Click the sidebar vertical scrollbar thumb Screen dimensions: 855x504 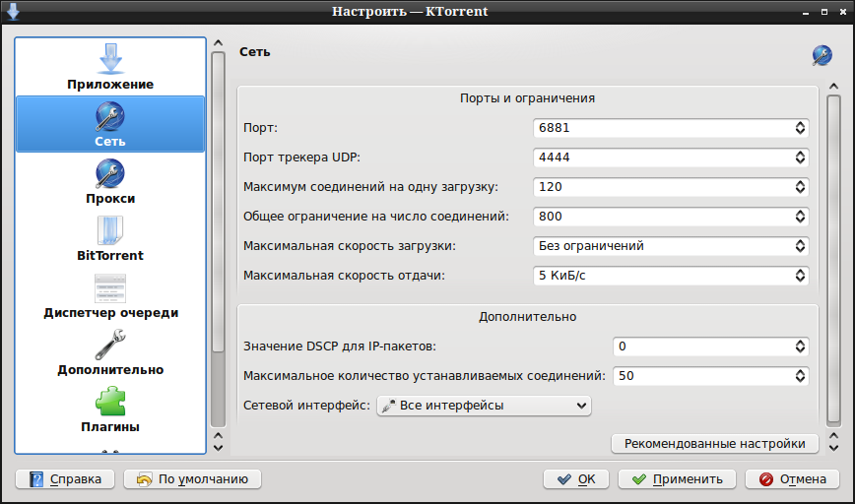(x=218, y=202)
